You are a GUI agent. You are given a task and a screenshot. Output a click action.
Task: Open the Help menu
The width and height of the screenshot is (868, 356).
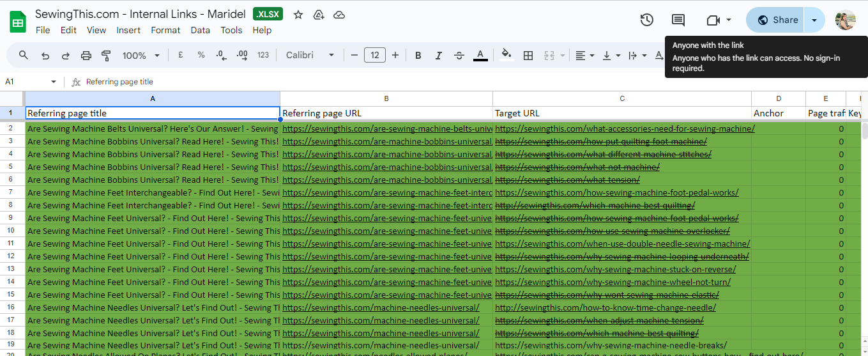[x=262, y=30]
